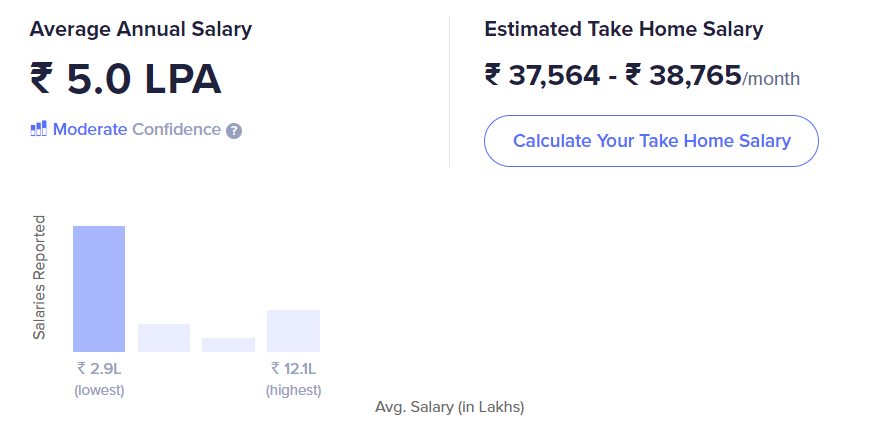
Task: Click the Estimated Take Home Salary heading
Action: [x=624, y=29]
